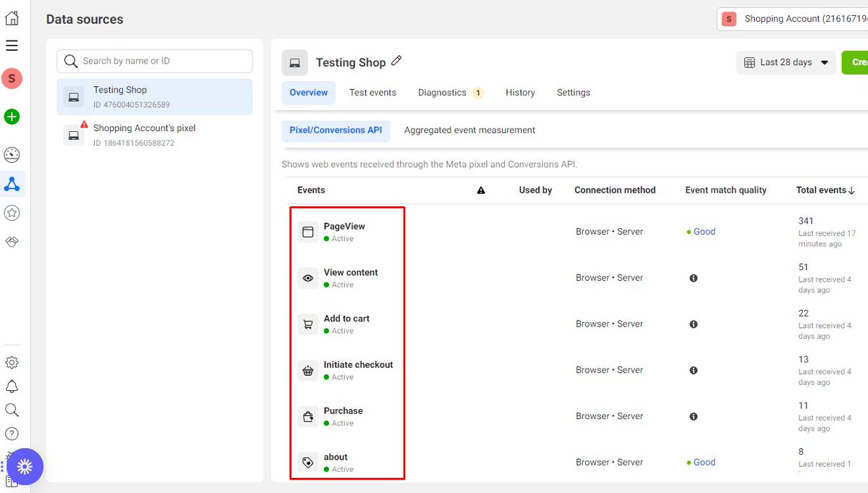Click the green Create button

click(855, 62)
